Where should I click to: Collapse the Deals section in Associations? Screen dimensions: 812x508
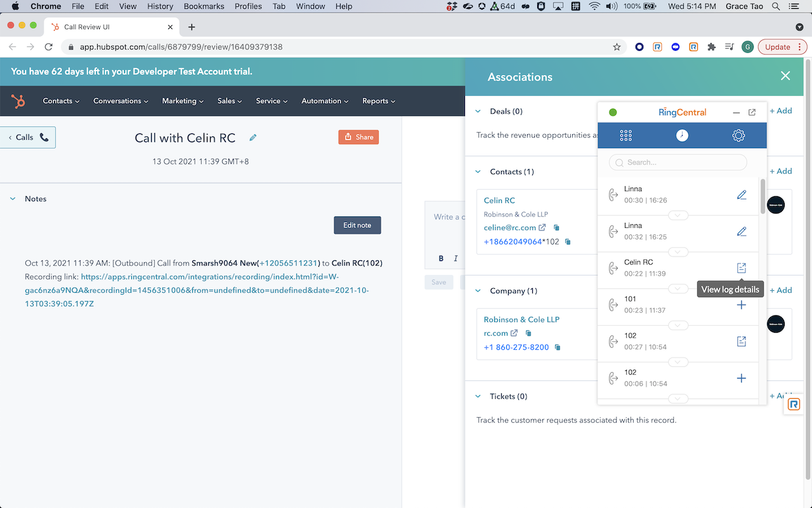pos(478,110)
